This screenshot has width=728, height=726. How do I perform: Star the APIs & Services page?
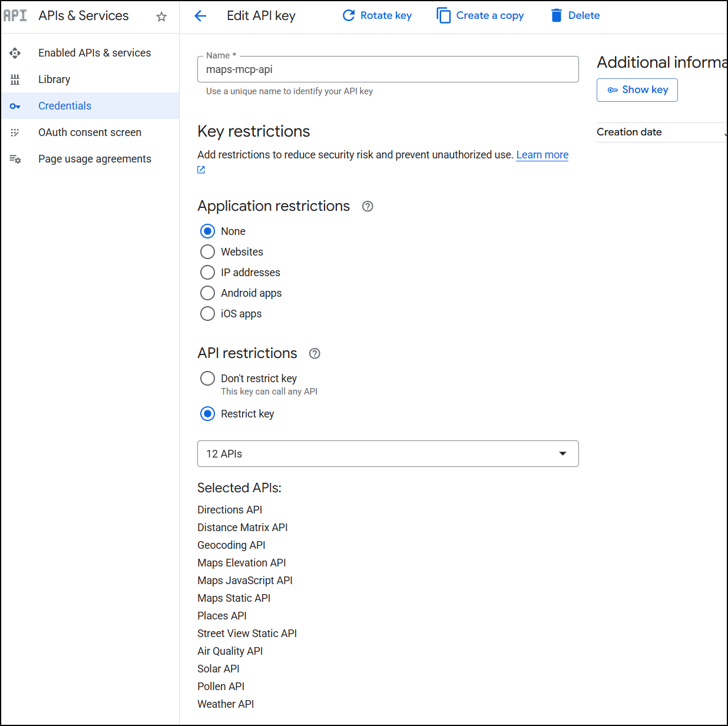(161, 16)
